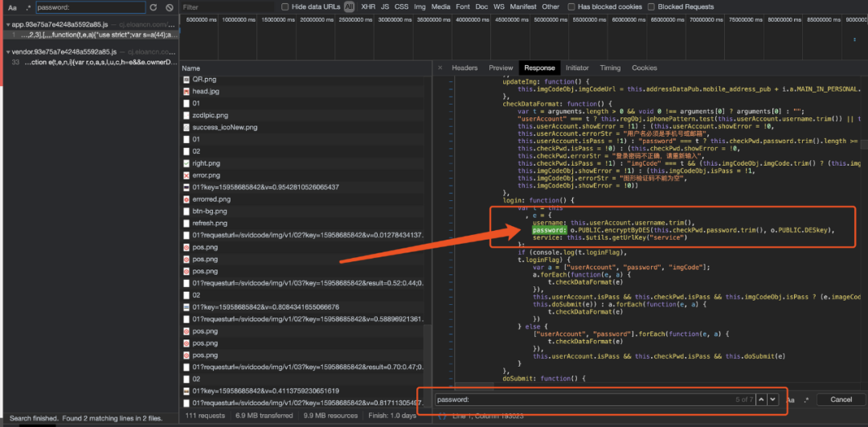This screenshot has height=427, width=868.
Task: Enable the Hide data URLs checkbox
Action: [x=285, y=7]
